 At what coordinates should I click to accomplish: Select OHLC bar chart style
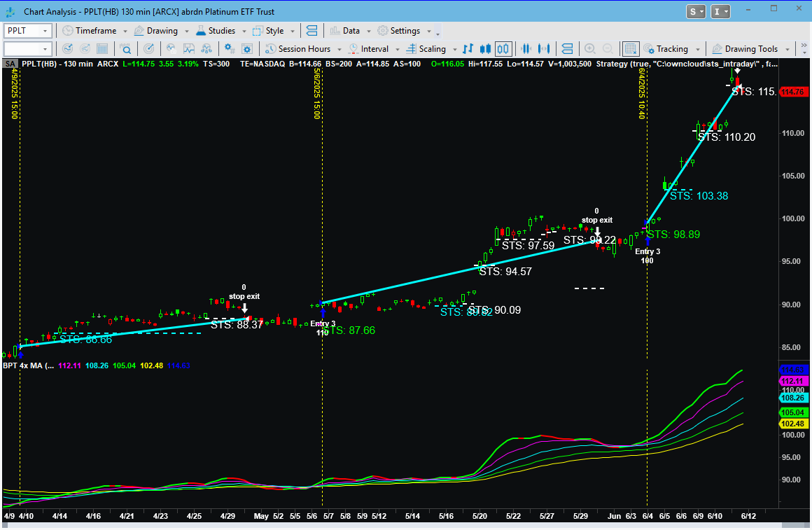(468, 49)
